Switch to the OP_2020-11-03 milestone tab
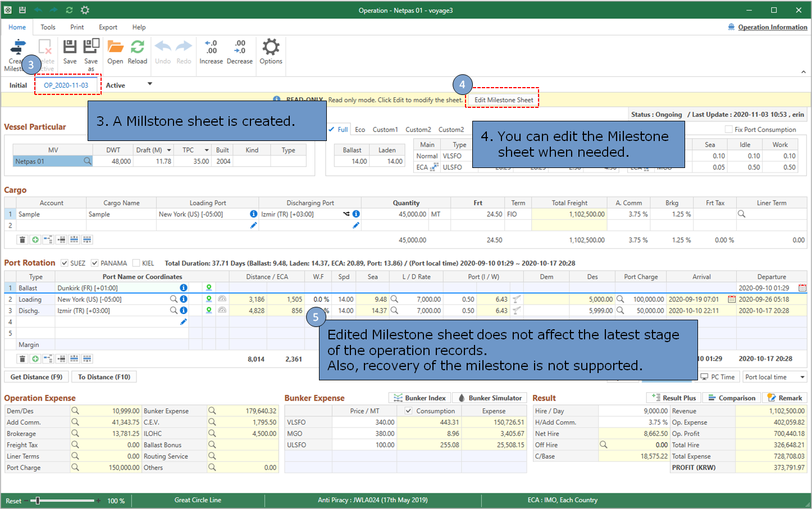This screenshot has height=509, width=812. coord(66,85)
